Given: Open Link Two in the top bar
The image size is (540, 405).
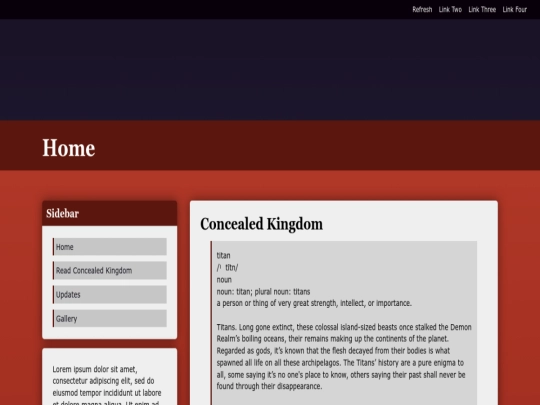Looking at the screenshot, I should (450, 10).
